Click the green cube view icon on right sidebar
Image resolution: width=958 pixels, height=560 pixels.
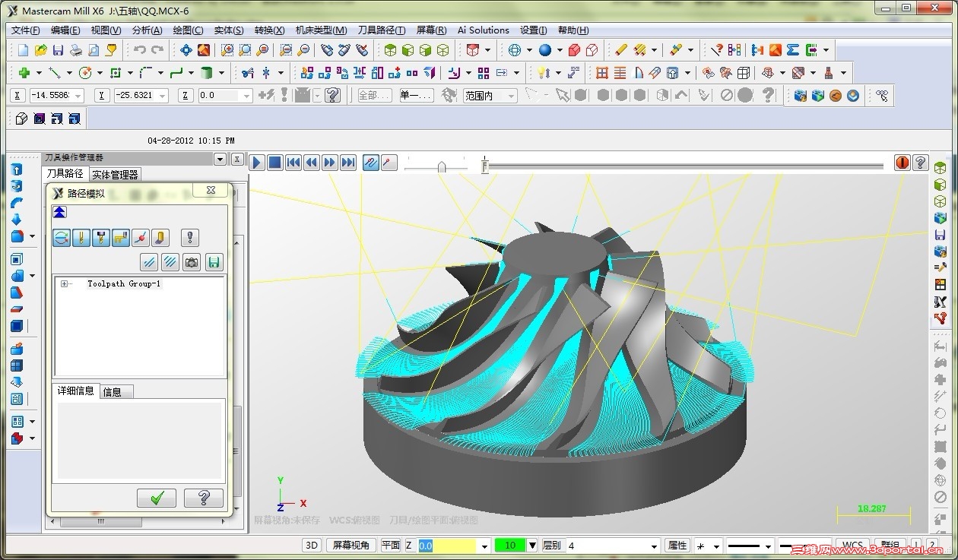pyautogui.click(x=941, y=168)
